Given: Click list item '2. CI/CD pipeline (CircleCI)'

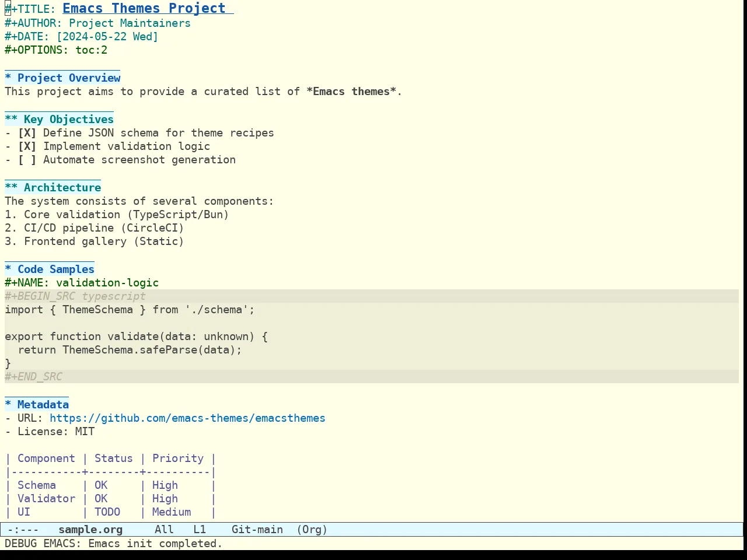Looking at the screenshot, I should tap(95, 228).
